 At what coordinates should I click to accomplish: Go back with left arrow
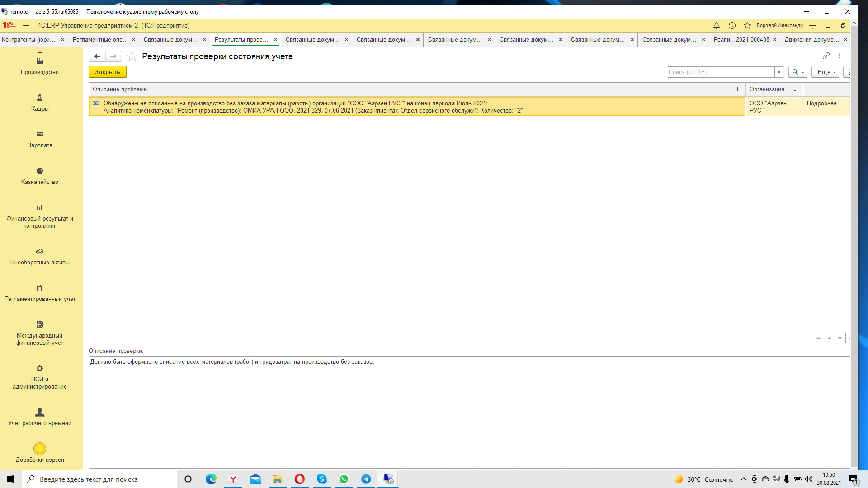coord(97,56)
